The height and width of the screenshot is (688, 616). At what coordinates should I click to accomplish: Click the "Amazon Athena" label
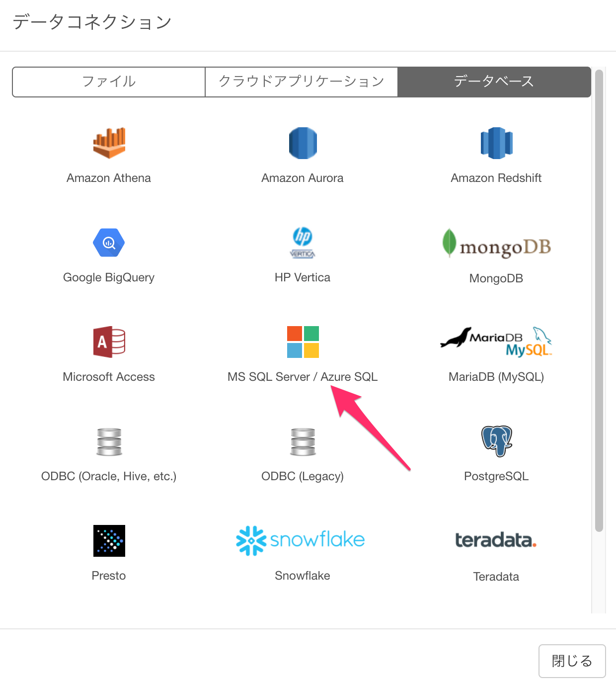coord(109,178)
